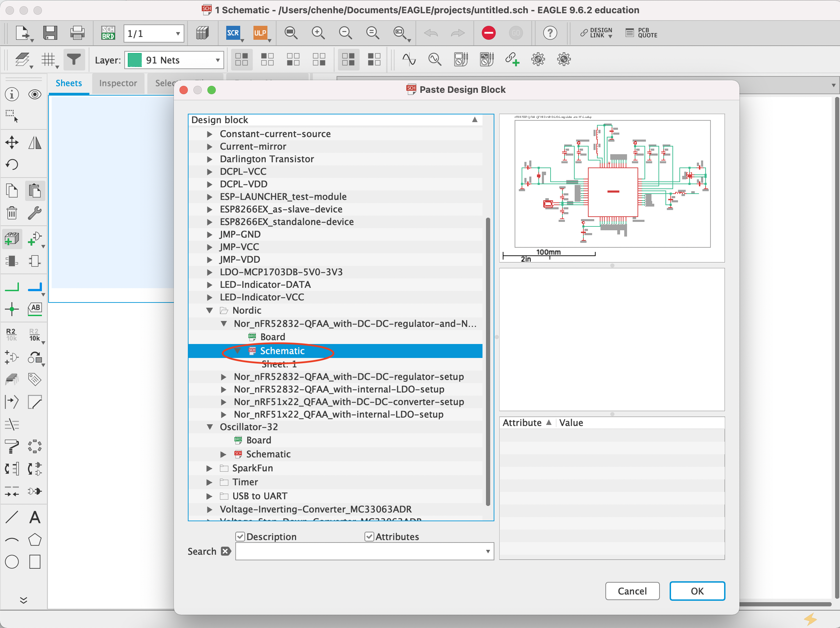Click the Print icon
This screenshot has height=628, width=840.
click(77, 33)
